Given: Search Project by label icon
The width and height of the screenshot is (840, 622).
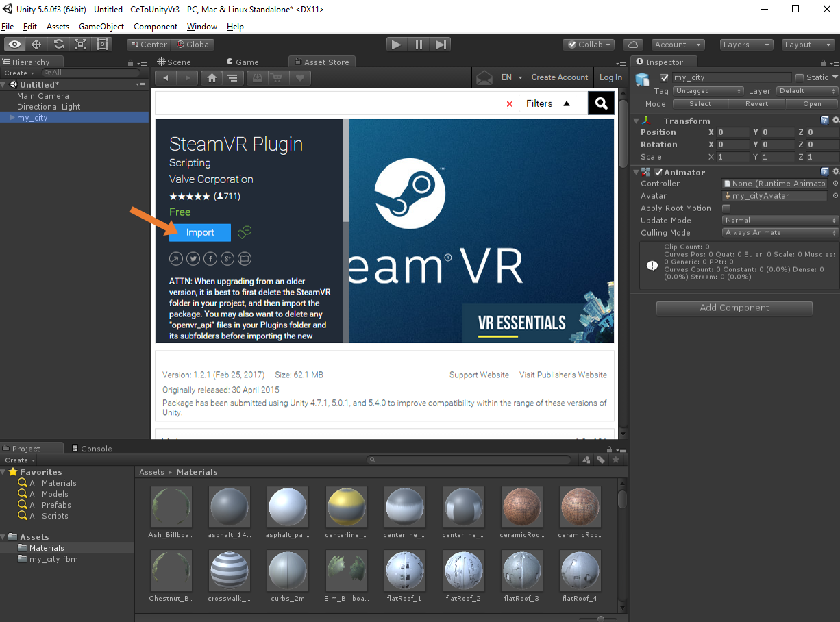Looking at the screenshot, I should tap(601, 460).
